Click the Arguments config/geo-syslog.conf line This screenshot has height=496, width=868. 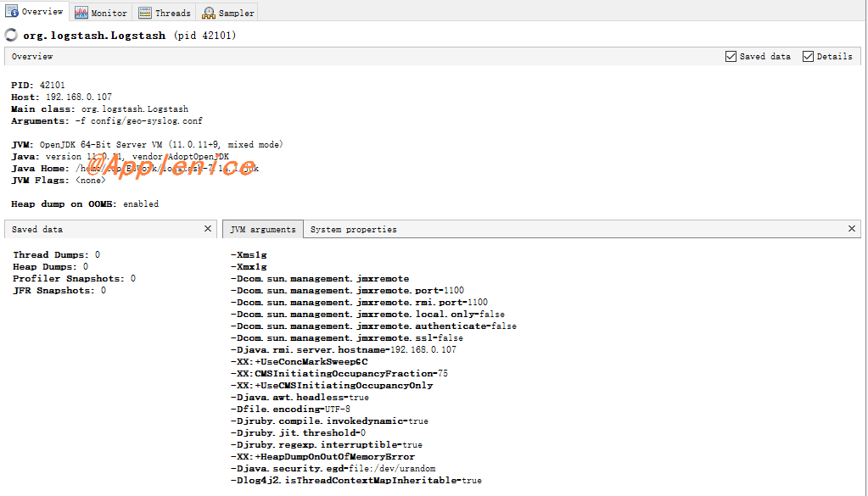(x=107, y=120)
